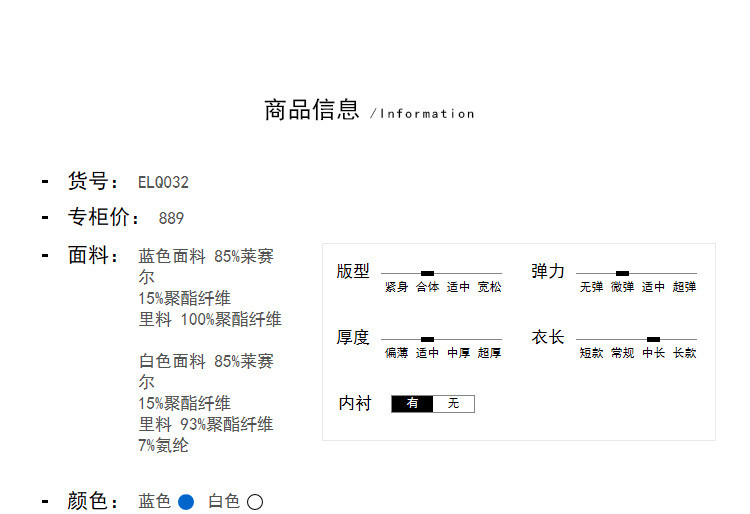Select the blue color circle swatch
Screen dimensions: 750x514
185,502
